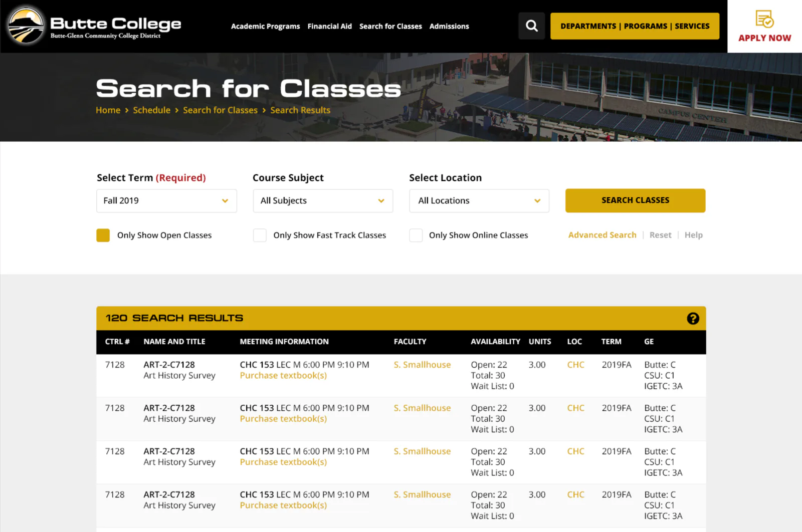Expand the All Locations dropdown
This screenshot has height=532, width=802.
(x=479, y=201)
